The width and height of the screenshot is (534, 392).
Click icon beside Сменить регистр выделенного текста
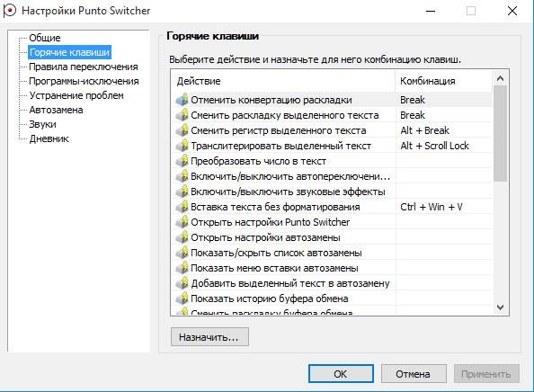(182, 130)
